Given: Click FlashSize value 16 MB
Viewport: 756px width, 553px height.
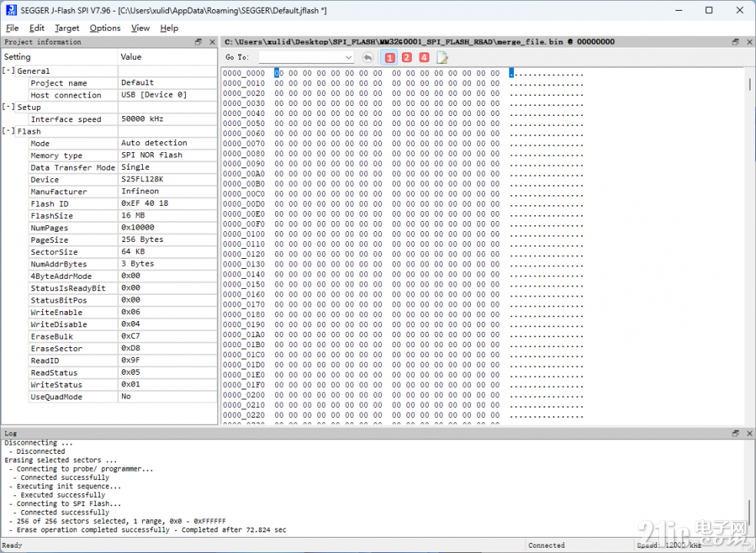Looking at the screenshot, I should pos(133,215).
